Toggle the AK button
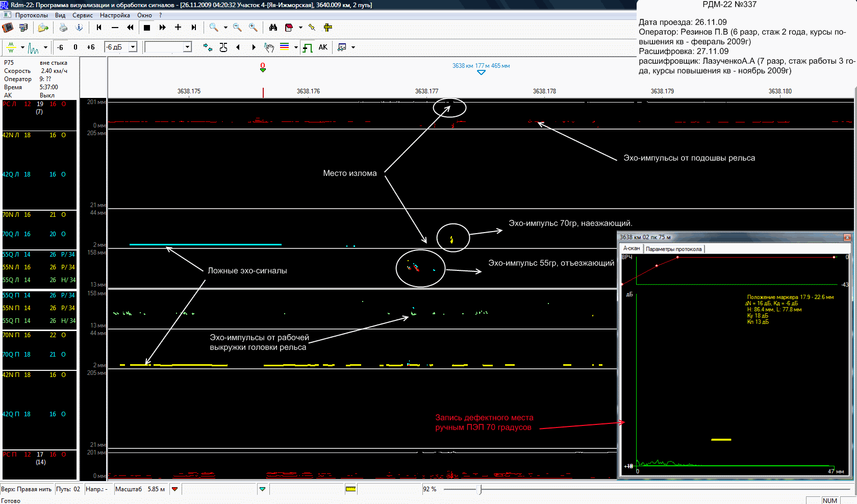The height and width of the screenshot is (504, 857). coord(323,47)
